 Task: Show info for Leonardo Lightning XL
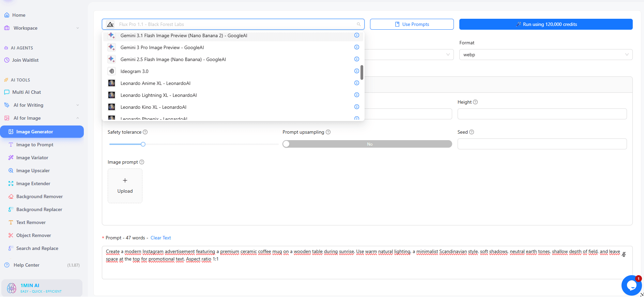357,95
